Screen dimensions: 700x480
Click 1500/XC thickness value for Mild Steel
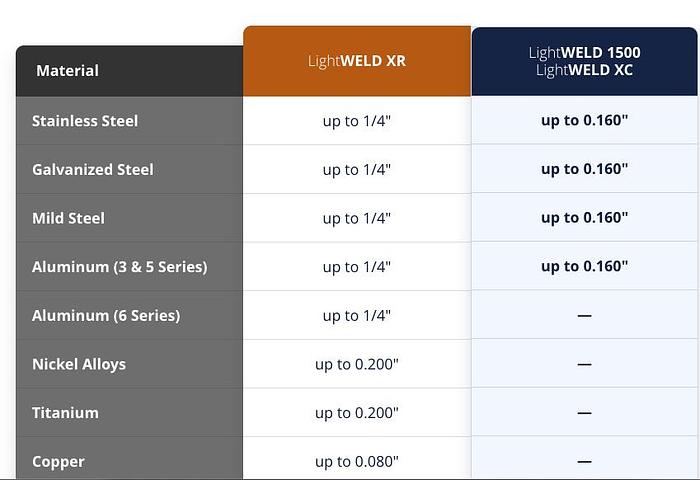click(585, 218)
